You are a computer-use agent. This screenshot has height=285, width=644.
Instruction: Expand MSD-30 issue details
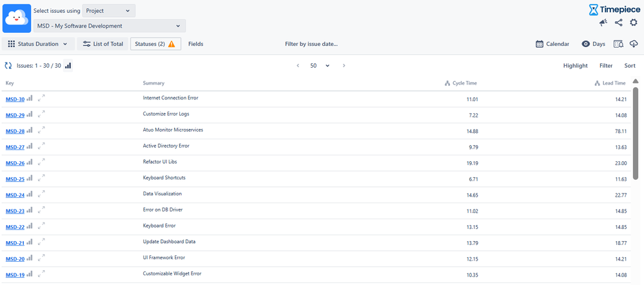(41, 99)
